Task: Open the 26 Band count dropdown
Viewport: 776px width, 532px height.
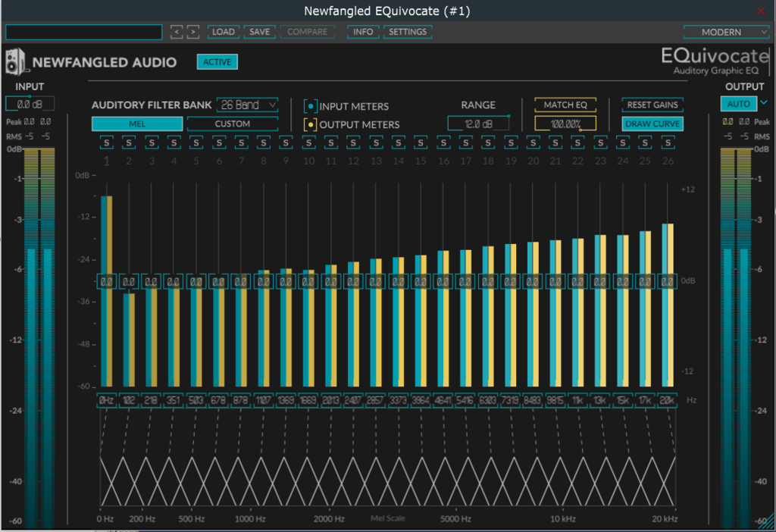Action: [248, 105]
